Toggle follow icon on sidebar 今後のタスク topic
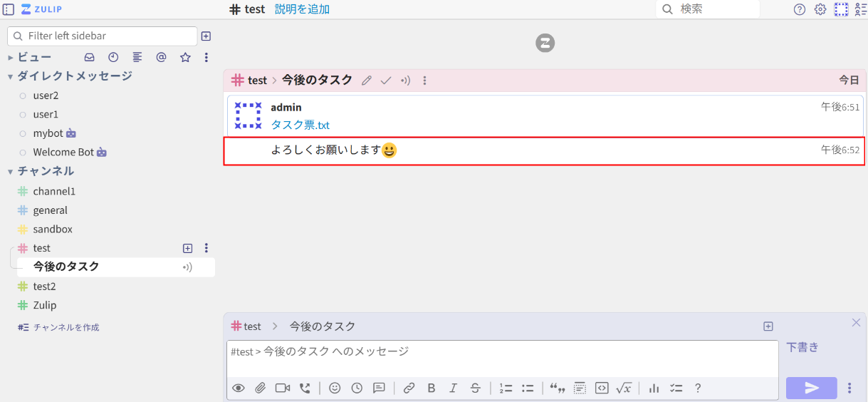This screenshot has width=868, height=402. pyautogui.click(x=187, y=267)
